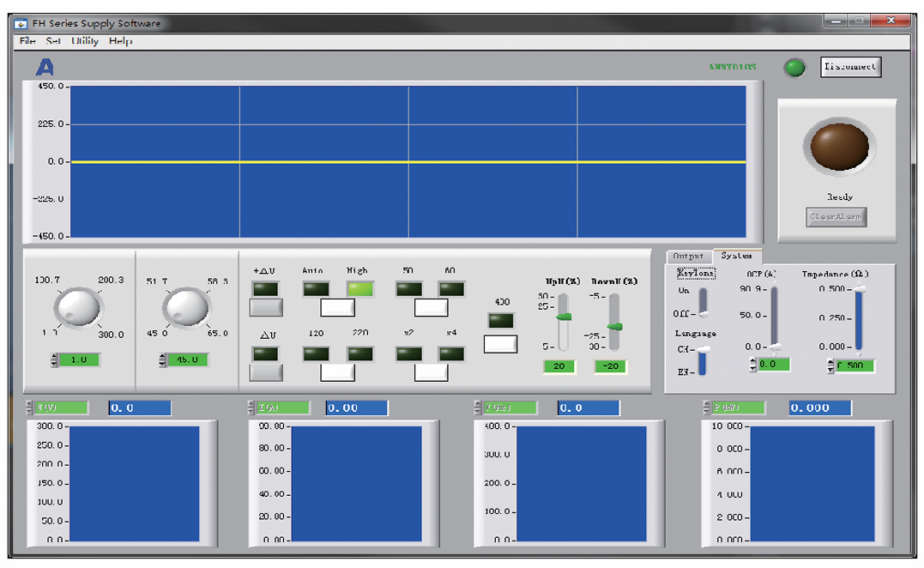The width and height of the screenshot is (924, 568).
Task: Click the OCP value input field
Action: (774, 365)
